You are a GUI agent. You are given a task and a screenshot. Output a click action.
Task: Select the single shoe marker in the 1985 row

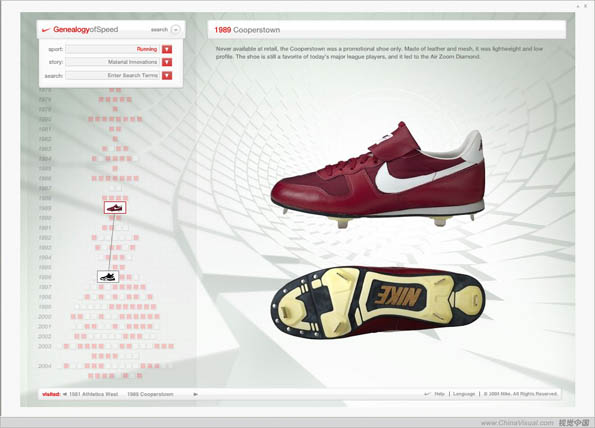(x=115, y=168)
